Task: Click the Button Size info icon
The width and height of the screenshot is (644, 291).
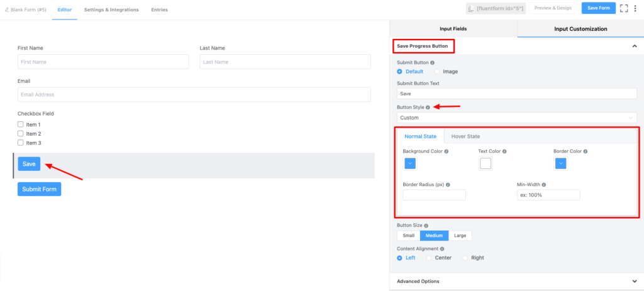Action: click(x=426, y=226)
